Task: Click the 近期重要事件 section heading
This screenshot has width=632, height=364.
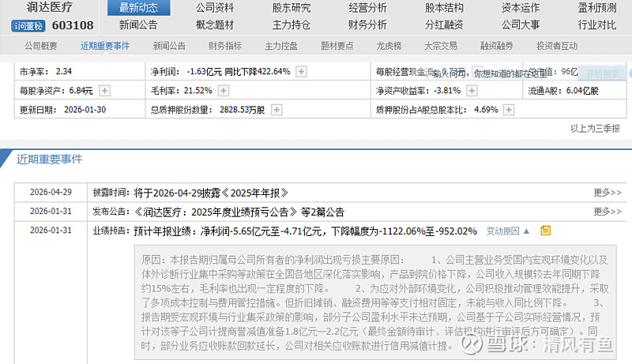Action: (x=49, y=159)
